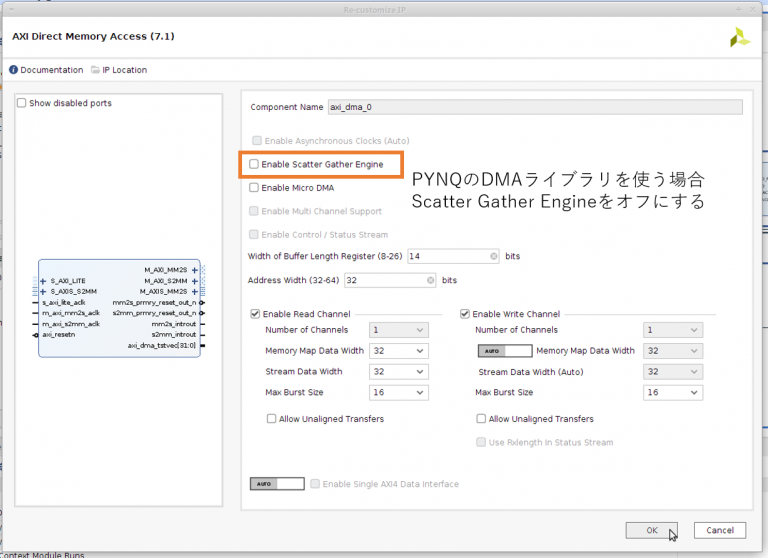Open the Documentation info icon

(14, 70)
